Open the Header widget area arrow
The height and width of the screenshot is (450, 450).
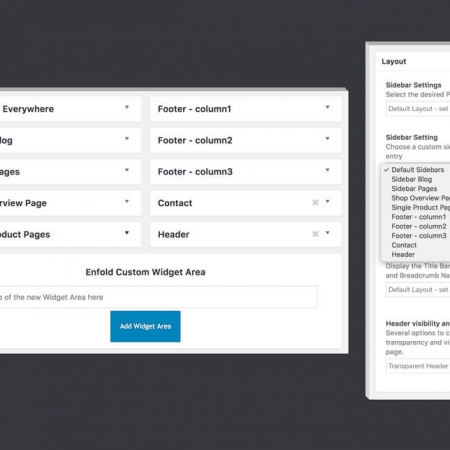327,233
